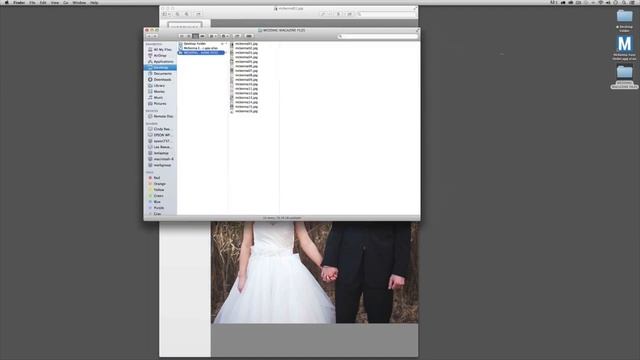Switch Finder to Cover Flow view
640x360 pixels.
pyautogui.click(x=202, y=36)
